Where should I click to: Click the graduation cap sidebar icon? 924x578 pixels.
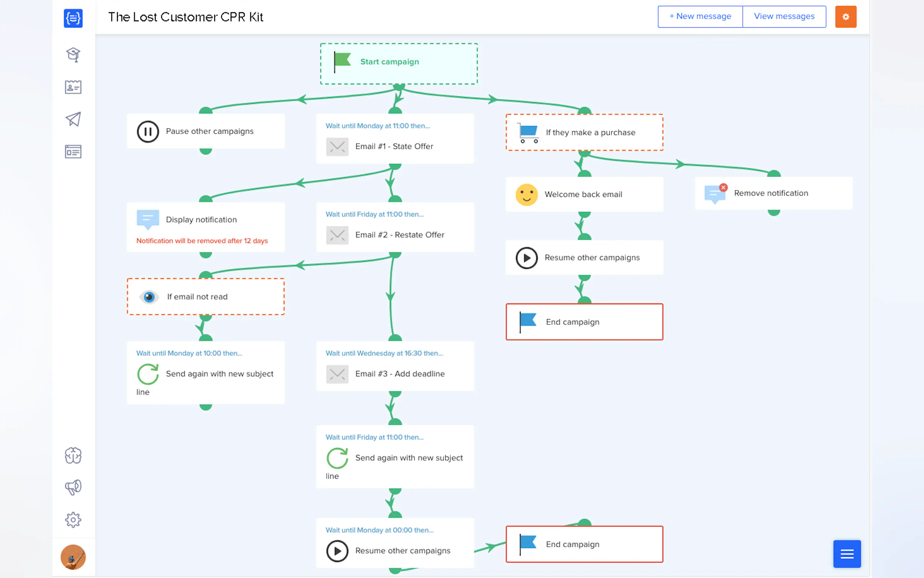pyautogui.click(x=73, y=55)
